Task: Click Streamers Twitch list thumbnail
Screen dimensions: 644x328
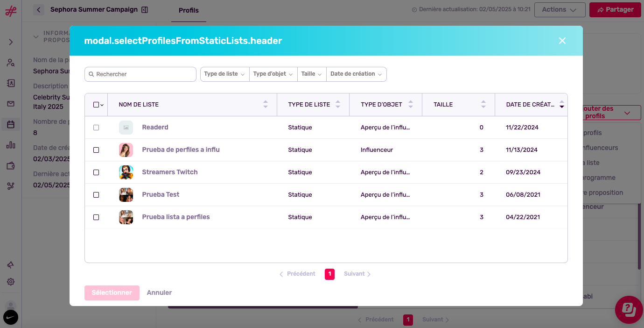Action: (x=126, y=172)
